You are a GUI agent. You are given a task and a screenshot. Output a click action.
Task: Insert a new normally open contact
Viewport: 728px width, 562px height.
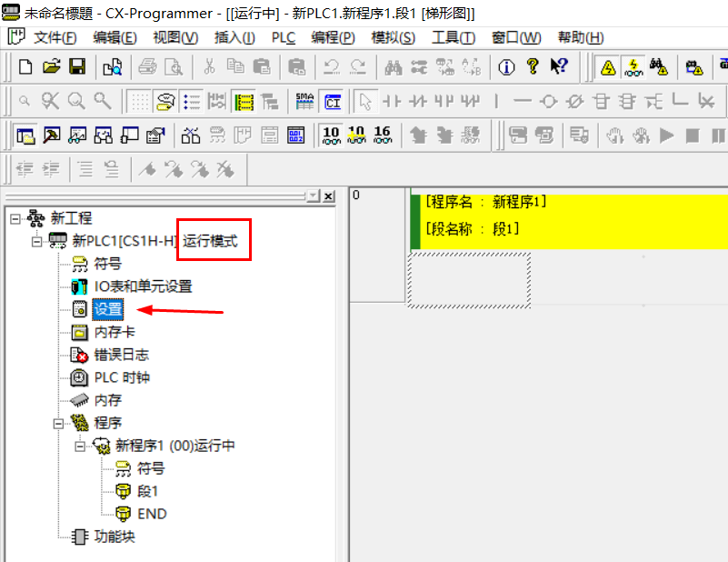[x=392, y=101]
